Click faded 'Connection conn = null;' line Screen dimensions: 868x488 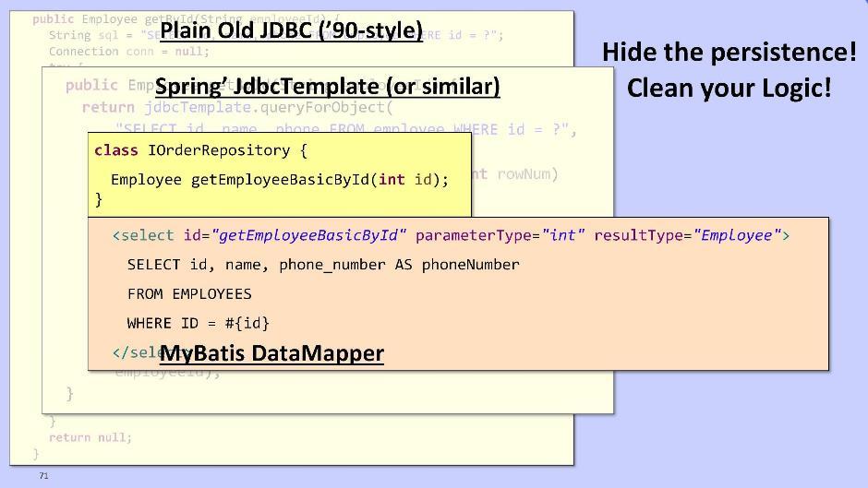tap(129, 52)
